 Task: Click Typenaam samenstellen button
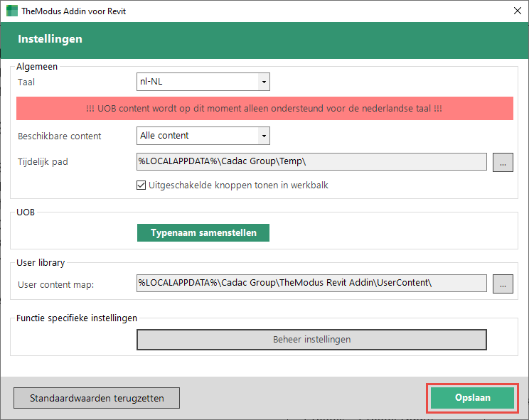[203, 232]
